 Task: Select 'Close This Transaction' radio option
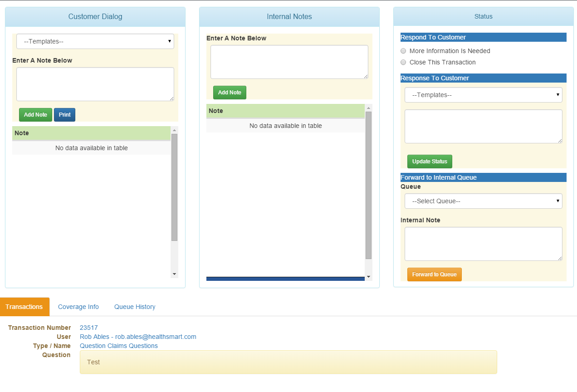(403, 63)
